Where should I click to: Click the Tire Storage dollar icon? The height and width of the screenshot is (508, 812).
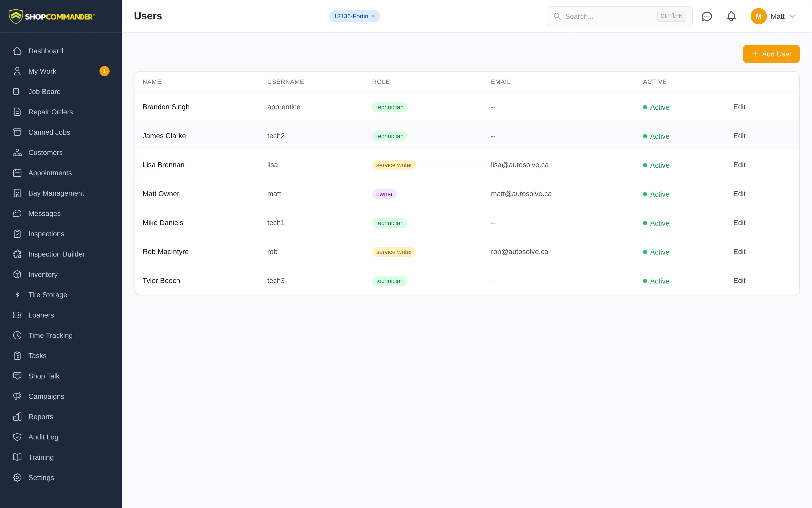(x=17, y=295)
